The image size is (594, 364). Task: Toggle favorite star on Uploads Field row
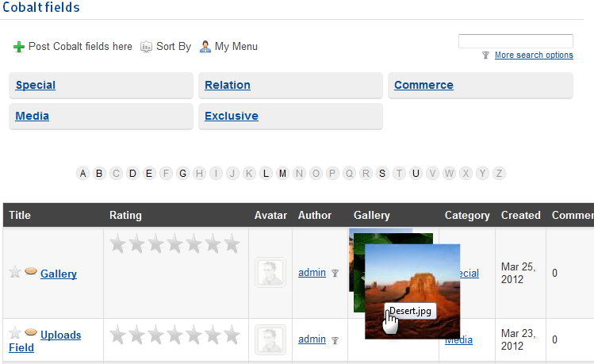pyautogui.click(x=15, y=334)
